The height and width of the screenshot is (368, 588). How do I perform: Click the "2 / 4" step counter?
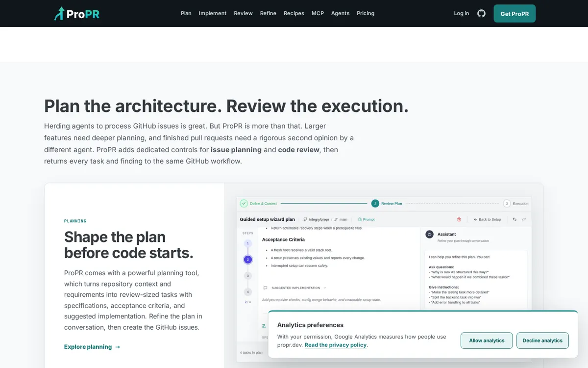pyautogui.click(x=248, y=302)
